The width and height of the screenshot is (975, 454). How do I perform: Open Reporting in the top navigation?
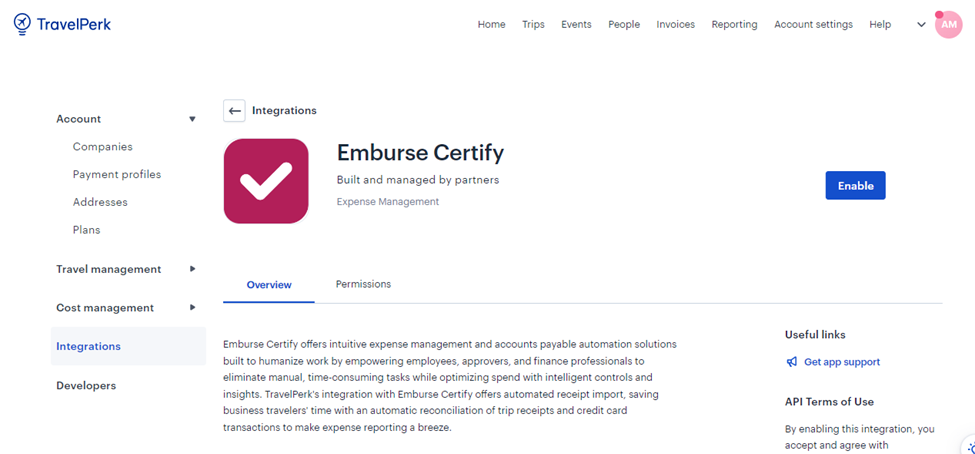[x=734, y=25]
